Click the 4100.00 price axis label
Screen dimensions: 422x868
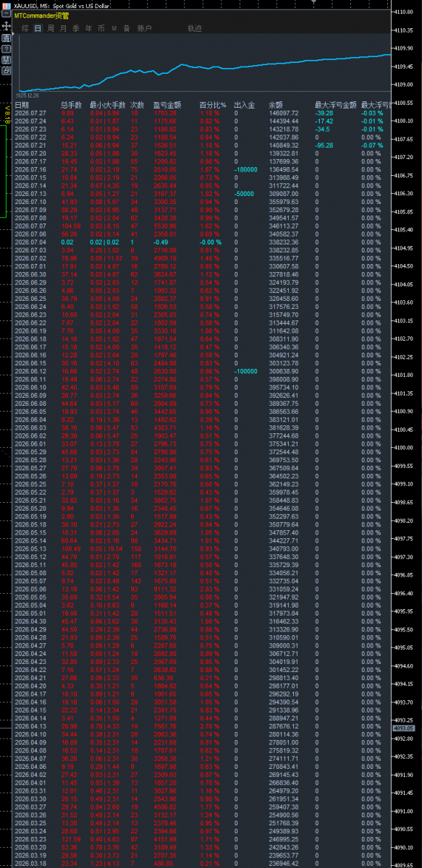tap(402, 448)
